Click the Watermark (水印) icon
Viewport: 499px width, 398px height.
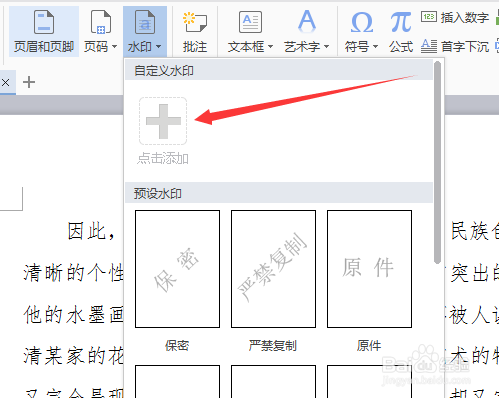click(144, 22)
